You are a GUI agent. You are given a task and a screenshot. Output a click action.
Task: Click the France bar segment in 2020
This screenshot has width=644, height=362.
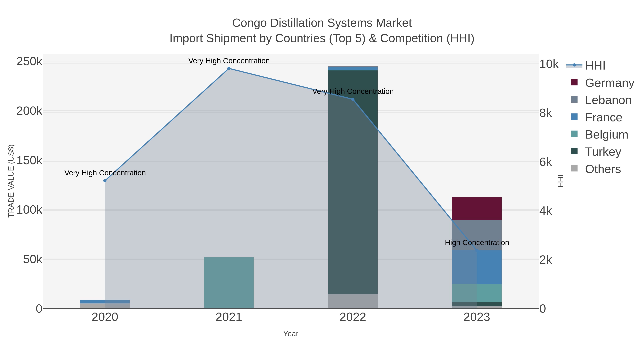coord(105,302)
